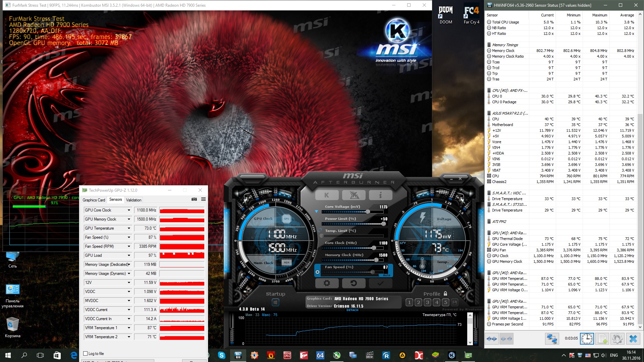Open Fan Speed (RPM) sensor dropdown
The height and width of the screenshot is (362, 644).
[x=129, y=246]
